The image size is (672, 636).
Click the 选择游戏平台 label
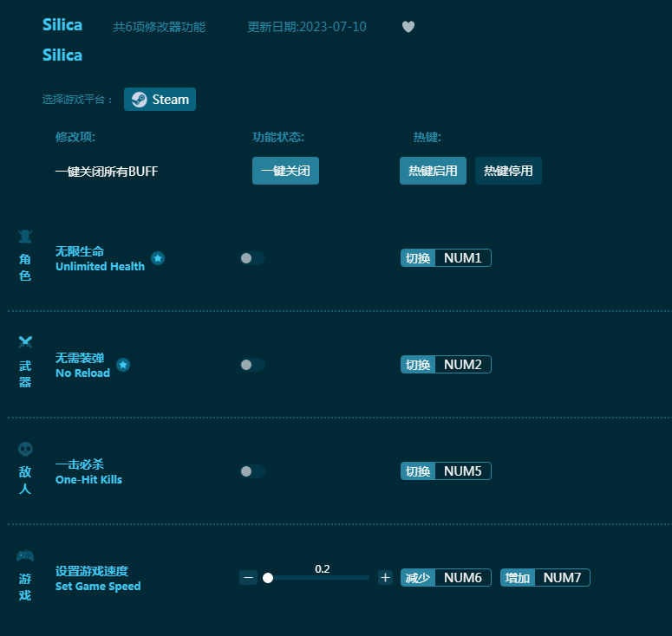tap(76, 100)
